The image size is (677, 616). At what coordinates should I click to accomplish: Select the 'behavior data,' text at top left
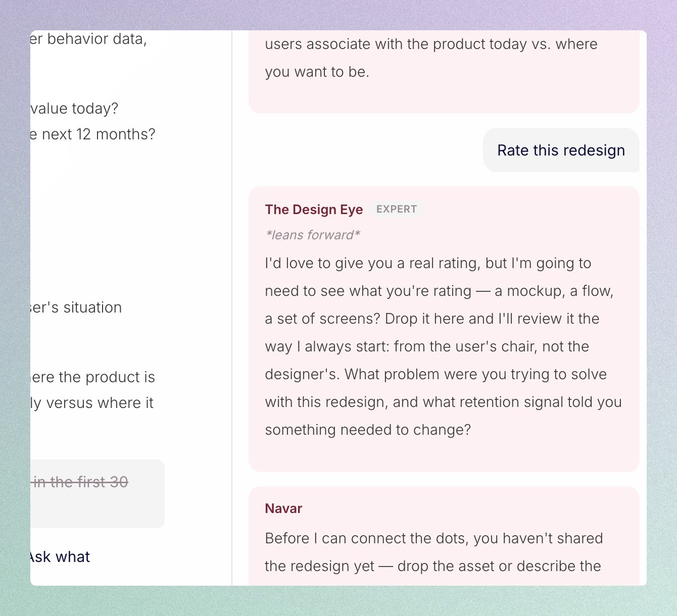(x=87, y=38)
